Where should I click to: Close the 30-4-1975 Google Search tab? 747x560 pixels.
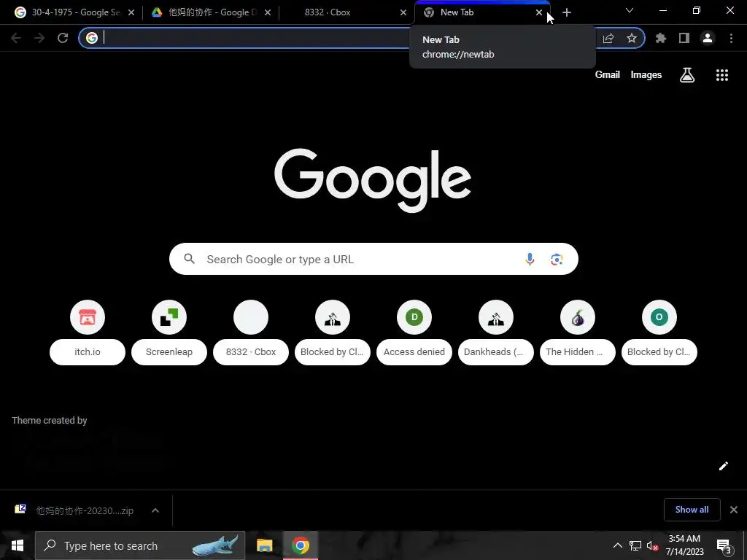click(x=131, y=12)
